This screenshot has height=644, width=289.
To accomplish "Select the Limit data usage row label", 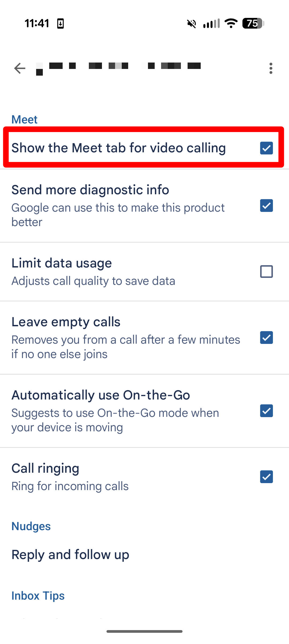I will click(x=62, y=263).
